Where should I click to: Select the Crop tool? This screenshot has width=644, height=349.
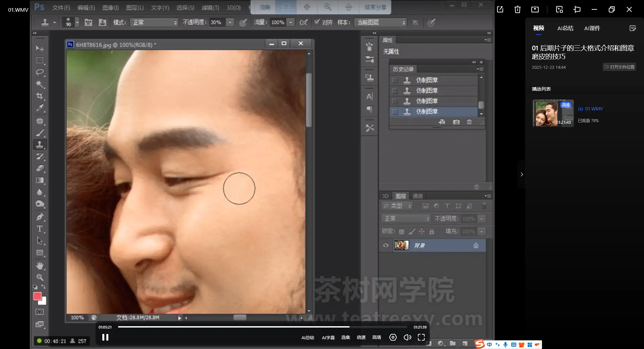coord(40,96)
